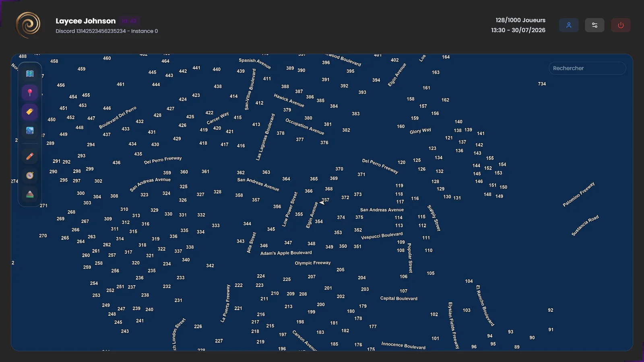Click the Spanish Avenue label
The image size is (644, 362).
point(254,63)
